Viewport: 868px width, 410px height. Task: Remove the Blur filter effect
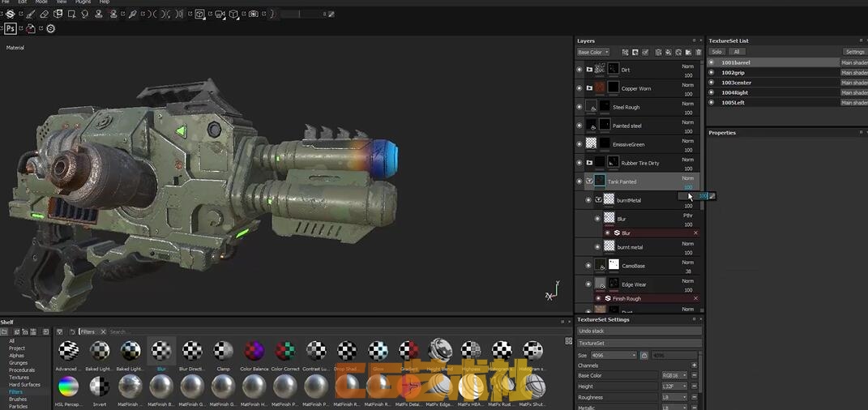(x=696, y=233)
